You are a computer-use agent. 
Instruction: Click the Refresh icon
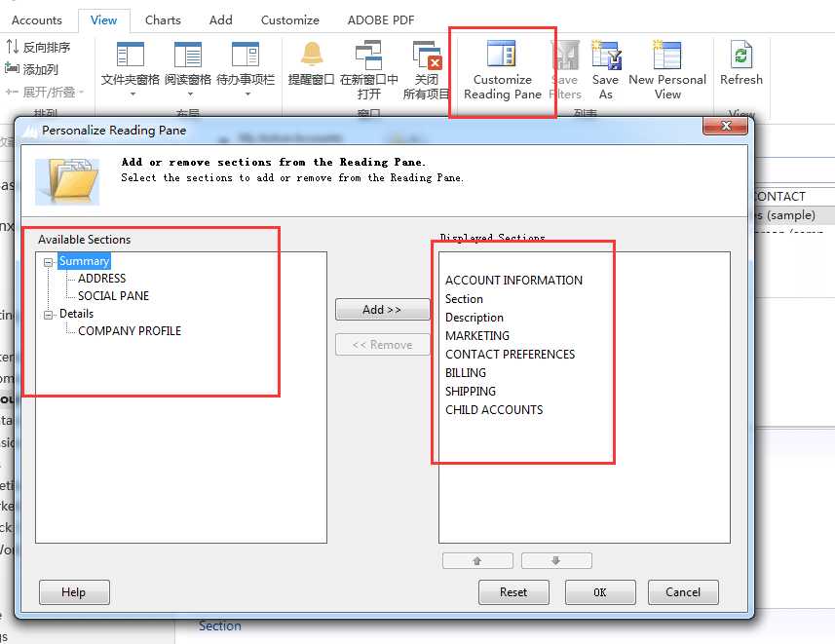click(741, 55)
